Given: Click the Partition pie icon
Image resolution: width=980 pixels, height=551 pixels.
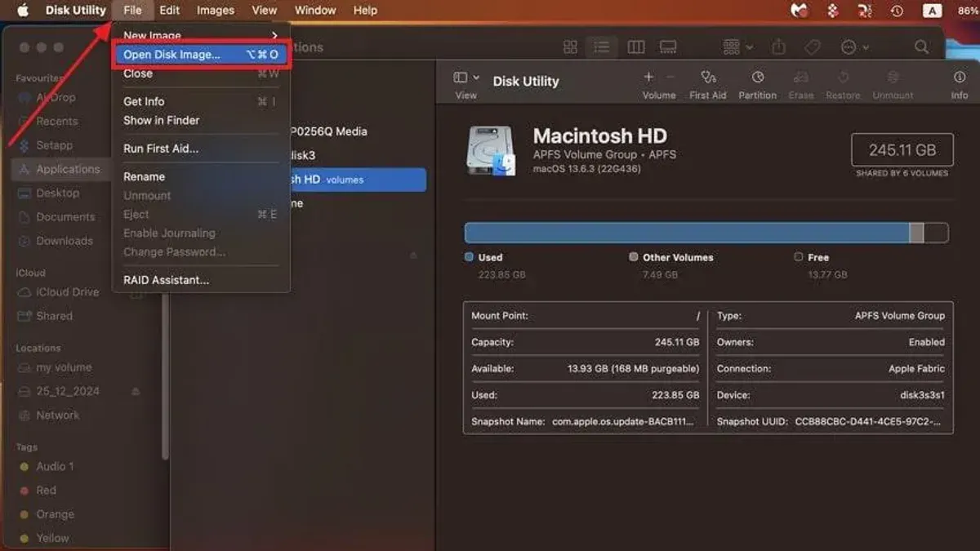Looking at the screenshot, I should [x=758, y=77].
